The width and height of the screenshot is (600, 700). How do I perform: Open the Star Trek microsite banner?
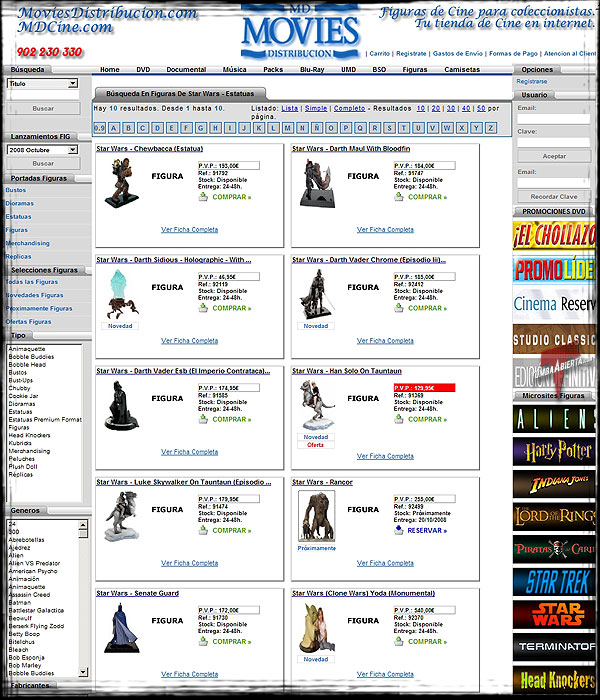pos(554,582)
